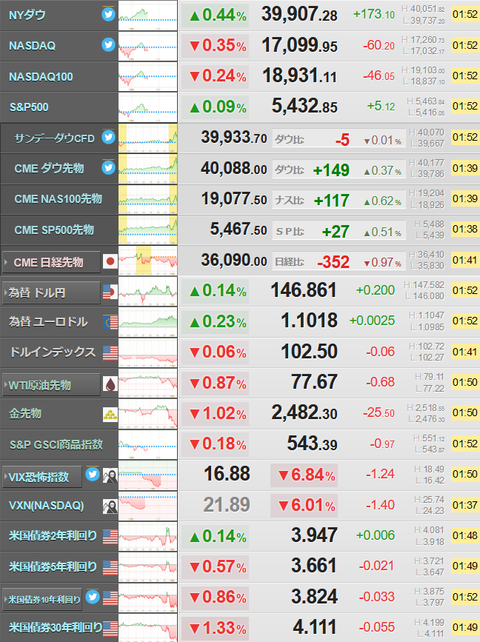Click the Twitter icon next to VIX恐怖指数
480x642 pixels.
[92, 475]
